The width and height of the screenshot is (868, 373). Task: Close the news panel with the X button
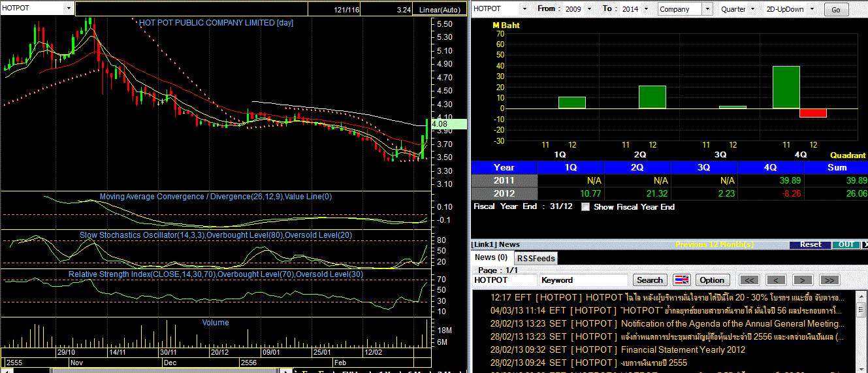coord(865,244)
